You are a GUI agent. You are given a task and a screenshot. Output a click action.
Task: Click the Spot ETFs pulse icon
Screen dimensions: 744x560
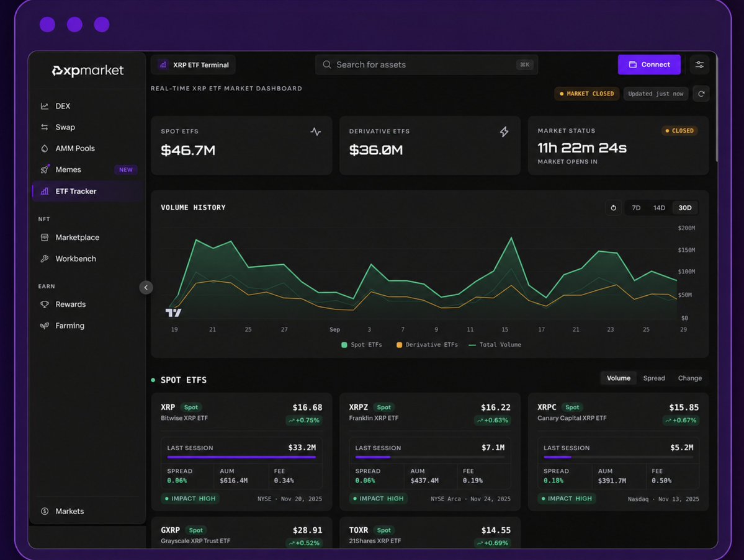[316, 132]
